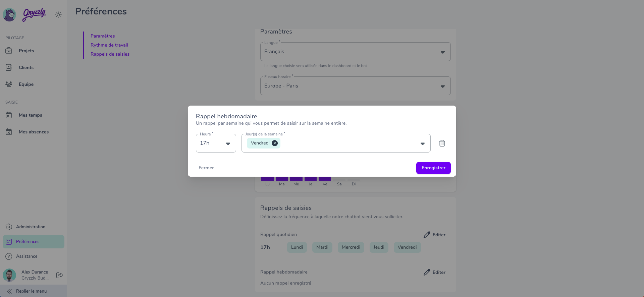
Task: Close the dialog with Fermer
Action: click(x=206, y=168)
